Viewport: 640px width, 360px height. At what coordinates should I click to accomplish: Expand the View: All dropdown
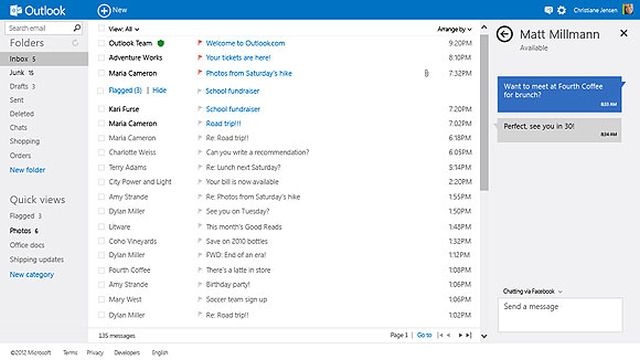pyautogui.click(x=124, y=29)
